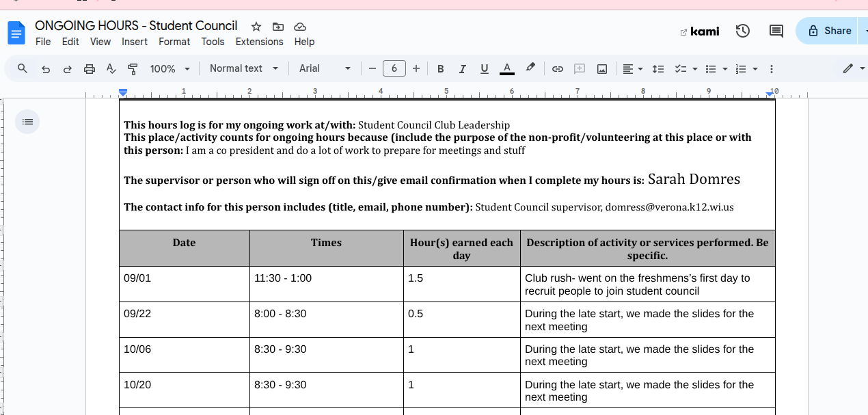Open the zoom 100% dropdown

[170, 69]
